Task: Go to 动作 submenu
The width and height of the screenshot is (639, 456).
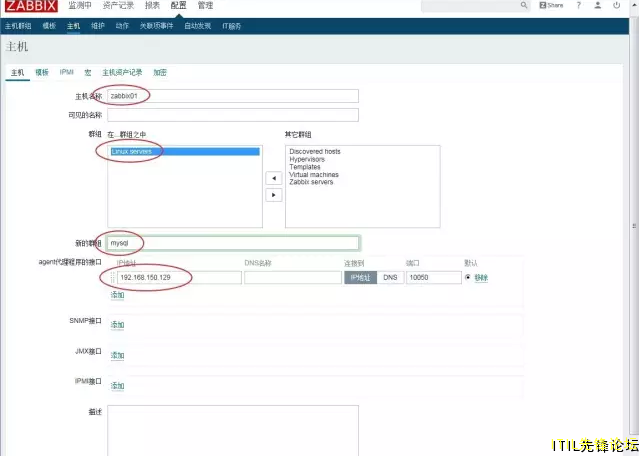Action: tap(122, 26)
